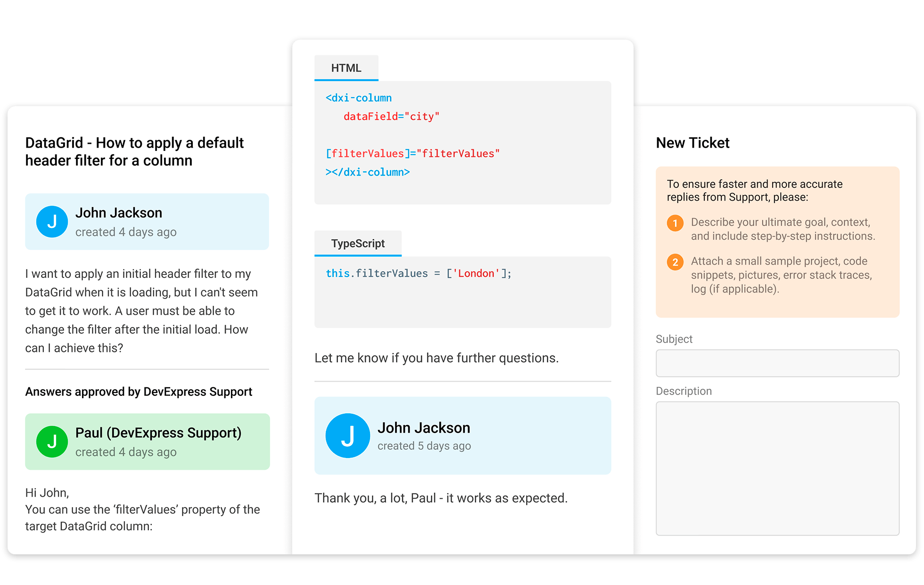
Task: Click 'created 5 days ago' timestamp
Action: [424, 446]
